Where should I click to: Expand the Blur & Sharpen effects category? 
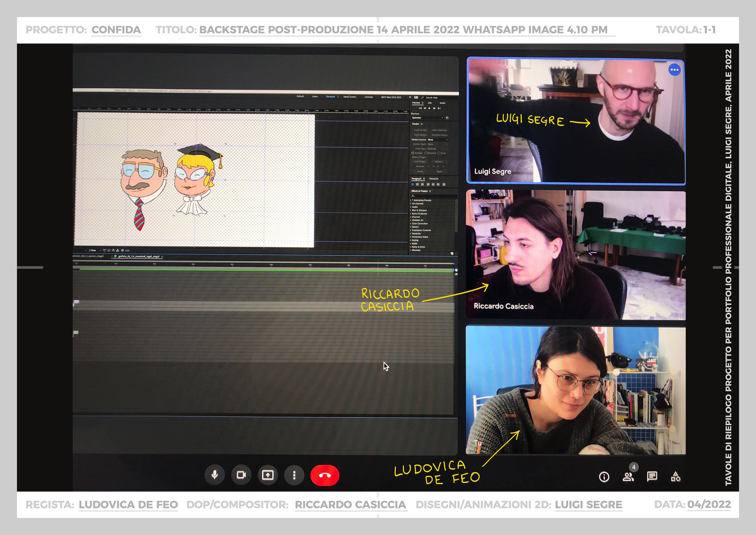(x=411, y=210)
